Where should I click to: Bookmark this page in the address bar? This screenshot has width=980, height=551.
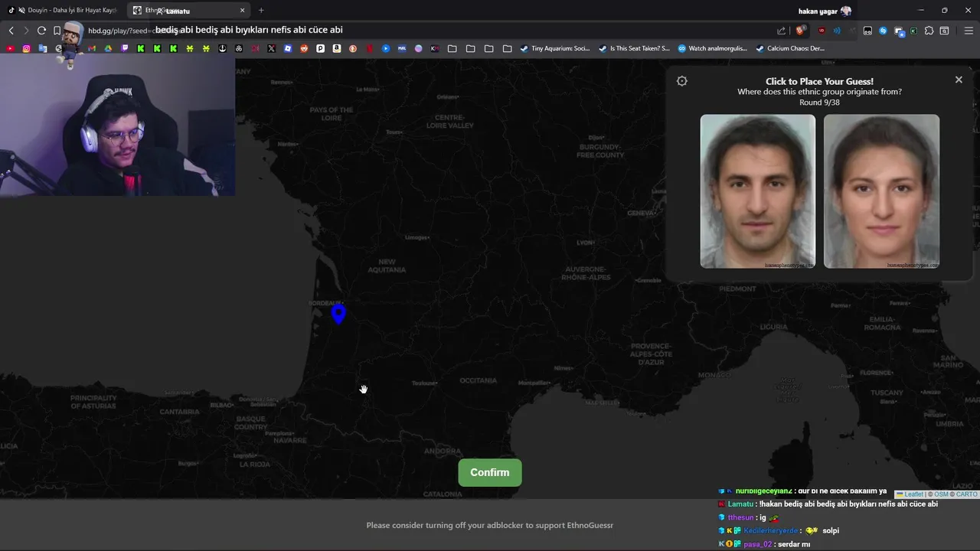click(x=57, y=31)
